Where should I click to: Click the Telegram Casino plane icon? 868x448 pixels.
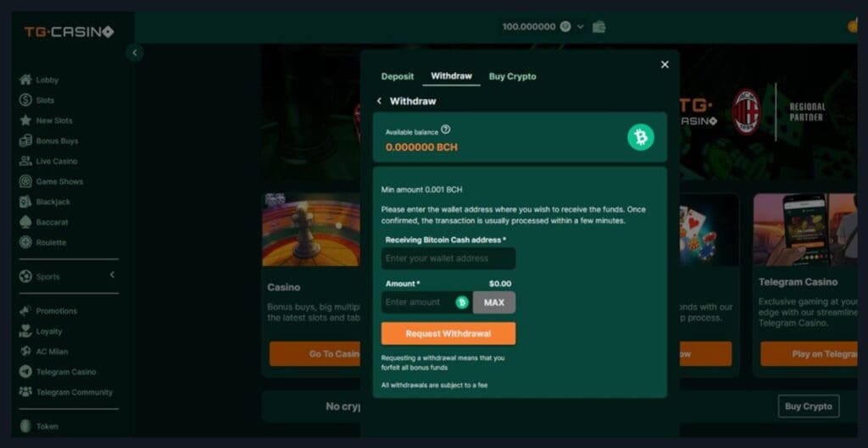click(x=25, y=372)
